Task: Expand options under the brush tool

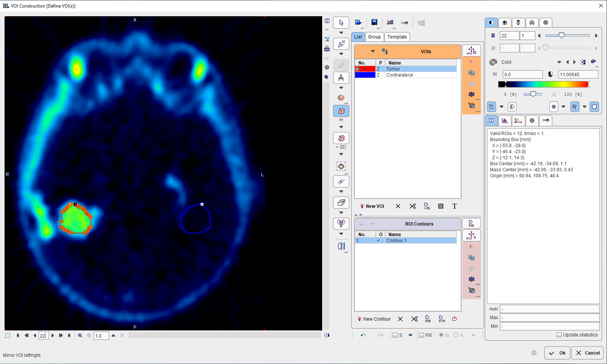Action: [x=341, y=88]
